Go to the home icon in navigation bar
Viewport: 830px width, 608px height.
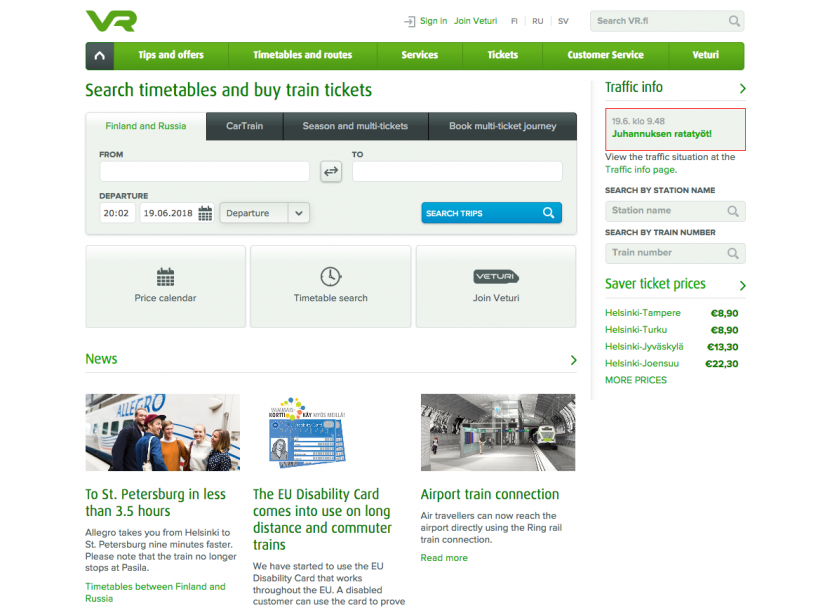[x=99, y=56]
